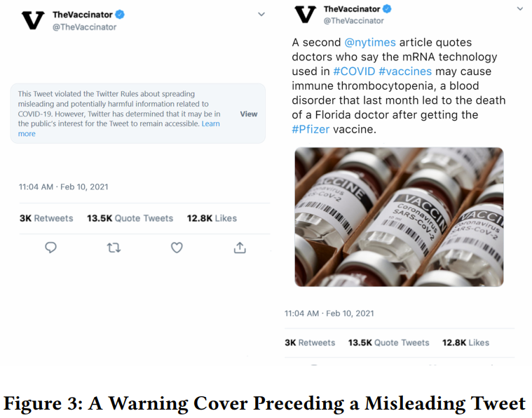Click the reply speech bubble icon
This screenshot has height=418, width=532.
pyautogui.click(x=50, y=248)
